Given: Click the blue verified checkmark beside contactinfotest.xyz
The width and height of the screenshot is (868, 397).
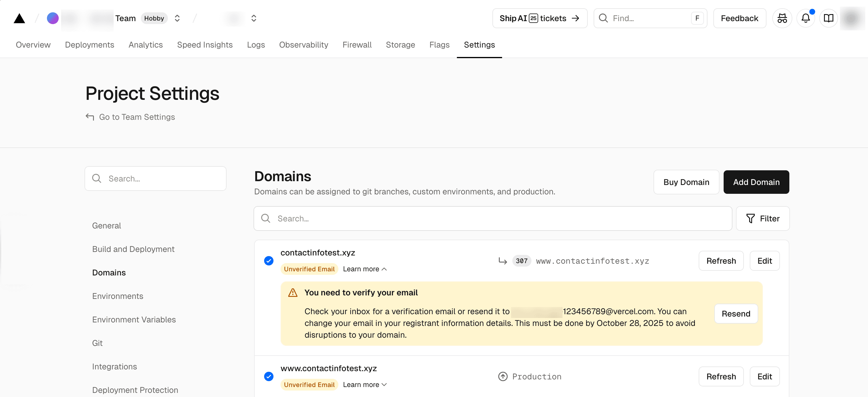Looking at the screenshot, I should coord(268,261).
